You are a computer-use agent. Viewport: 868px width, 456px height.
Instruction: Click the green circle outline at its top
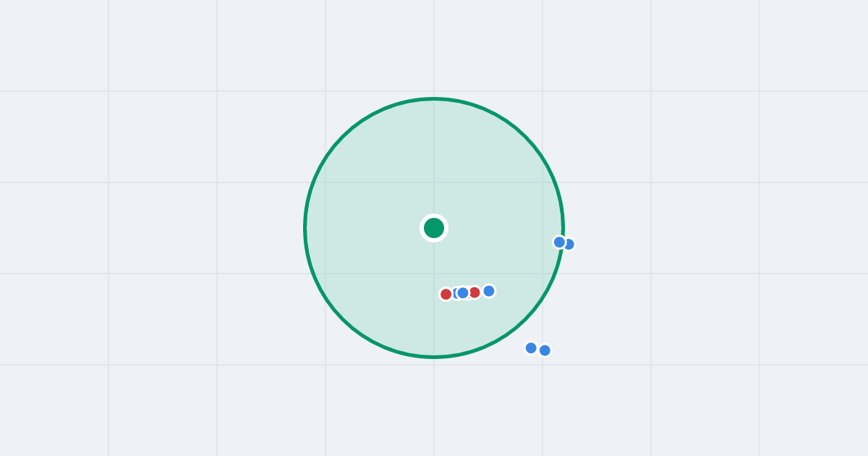[434, 98]
